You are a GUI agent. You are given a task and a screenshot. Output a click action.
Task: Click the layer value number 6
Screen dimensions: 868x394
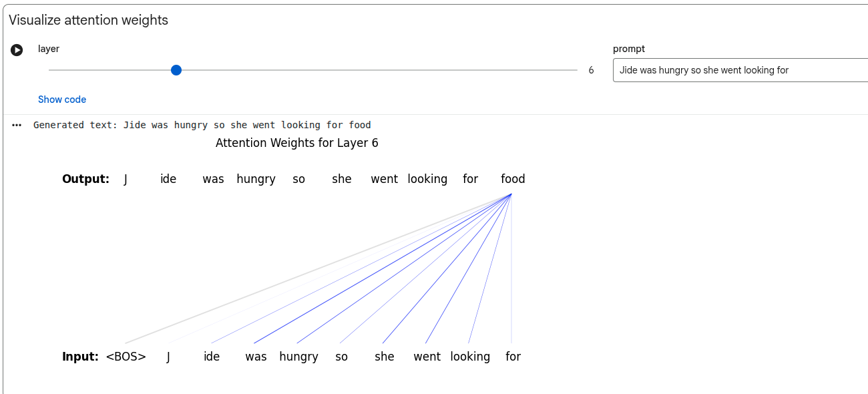591,69
